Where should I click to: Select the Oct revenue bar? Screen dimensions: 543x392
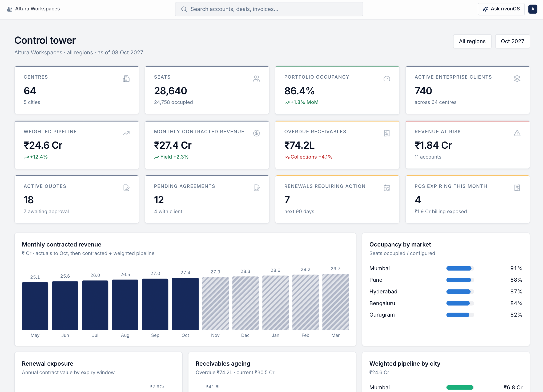point(185,304)
